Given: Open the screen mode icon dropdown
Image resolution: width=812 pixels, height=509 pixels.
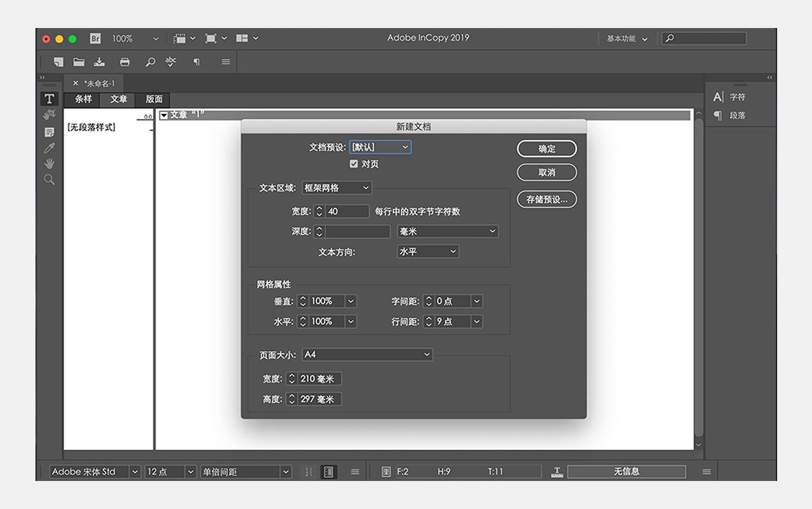Looking at the screenshot, I should point(216,38).
